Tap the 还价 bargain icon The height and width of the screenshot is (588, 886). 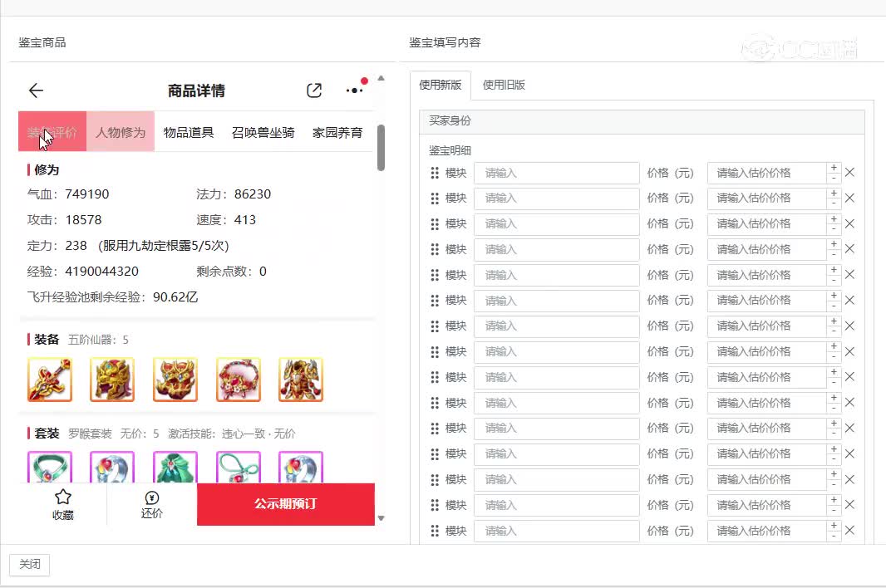point(151,504)
